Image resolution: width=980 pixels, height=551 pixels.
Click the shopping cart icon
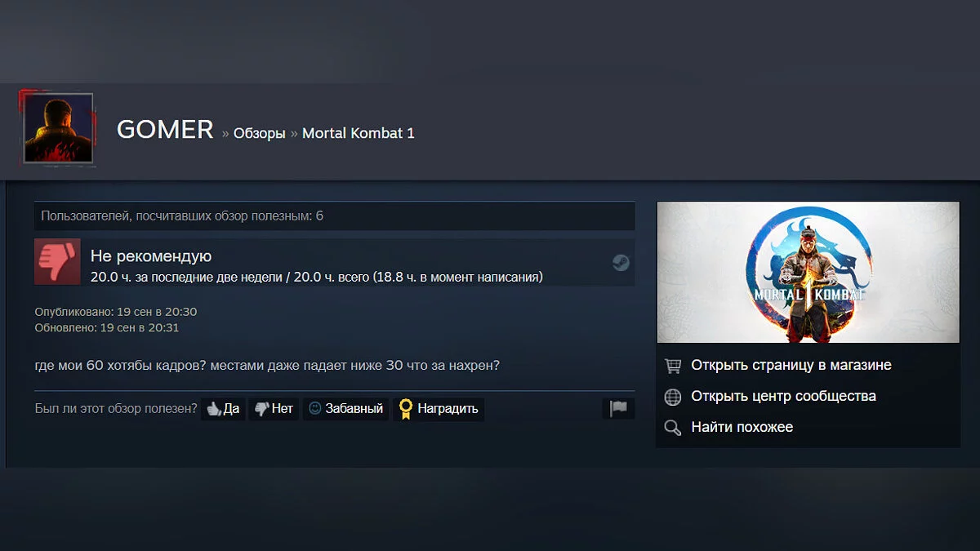click(673, 366)
